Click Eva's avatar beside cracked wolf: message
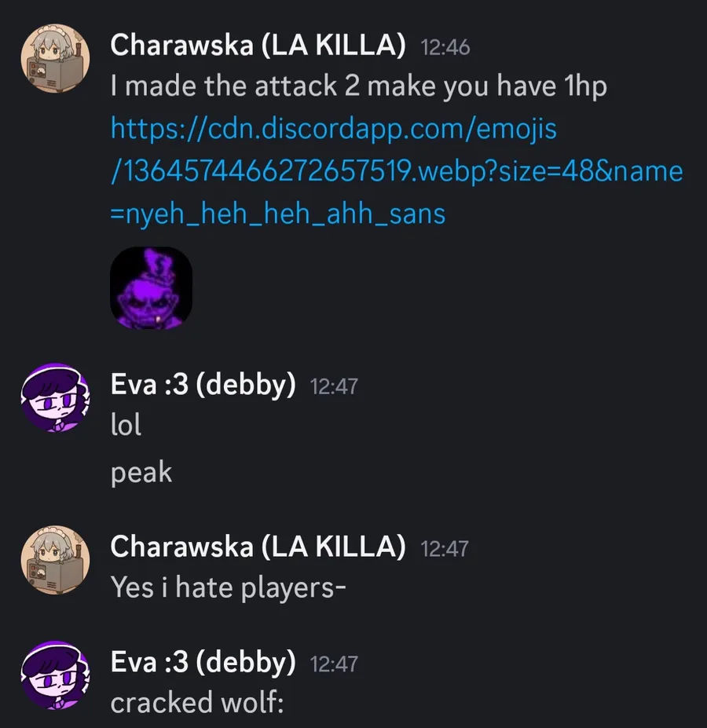Image resolution: width=707 pixels, height=728 pixels. (x=55, y=675)
